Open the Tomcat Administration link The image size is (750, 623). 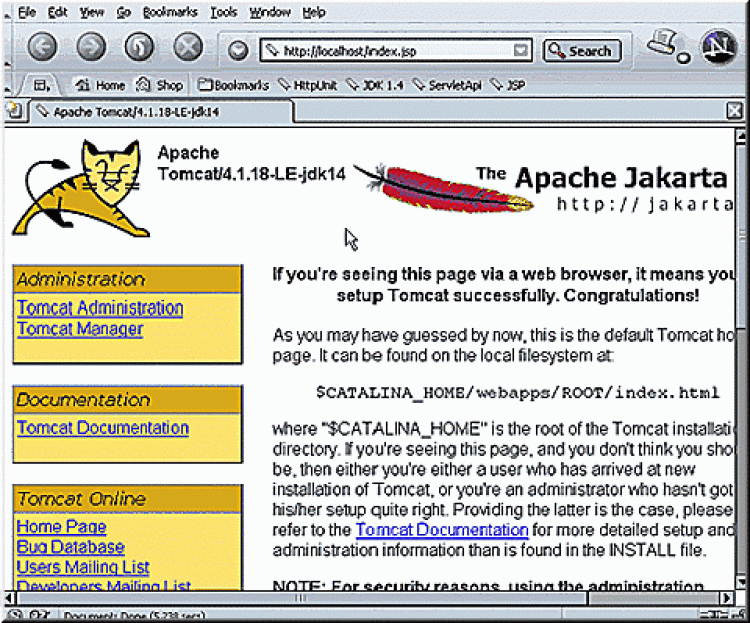(x=100, y=308)
